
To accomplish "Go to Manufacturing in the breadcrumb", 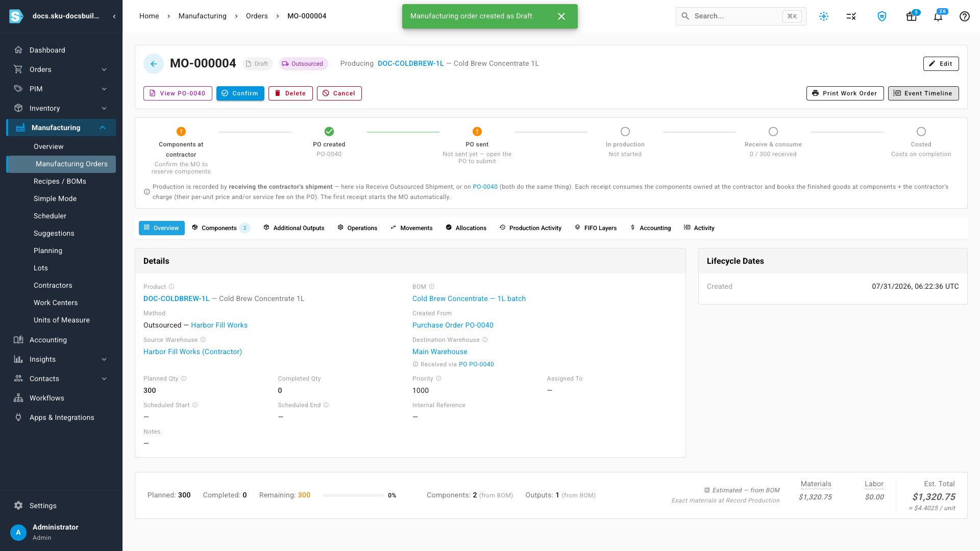I will (x=203, y=16).
